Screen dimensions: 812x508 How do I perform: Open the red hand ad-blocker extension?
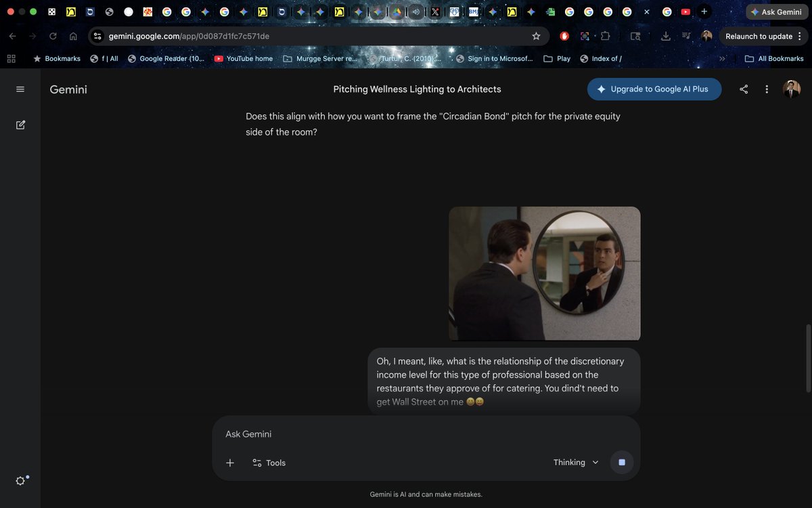click(564, 36)
